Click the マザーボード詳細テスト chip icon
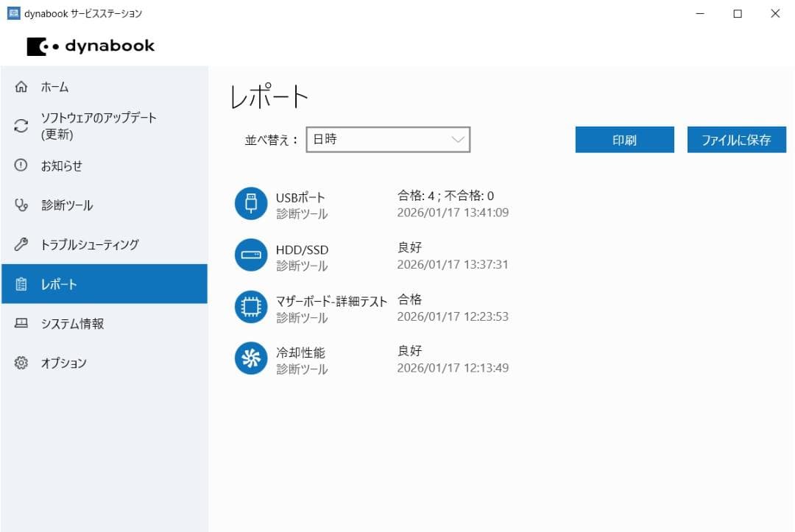 click(250, 307)
